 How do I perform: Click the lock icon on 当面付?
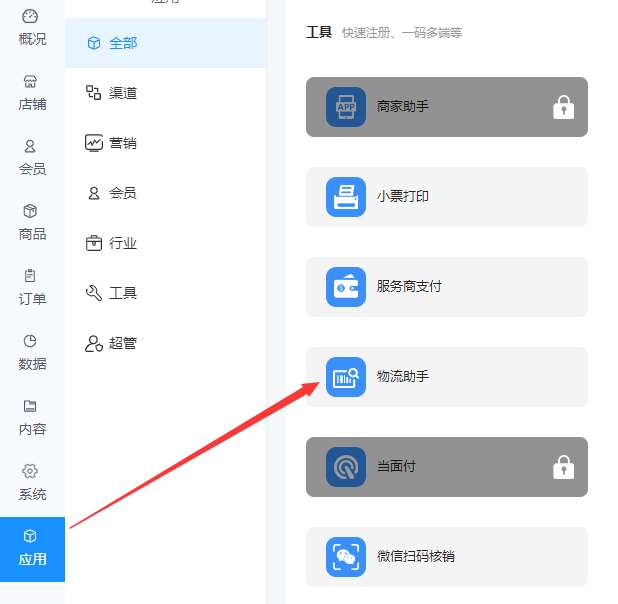click(563, 467)
